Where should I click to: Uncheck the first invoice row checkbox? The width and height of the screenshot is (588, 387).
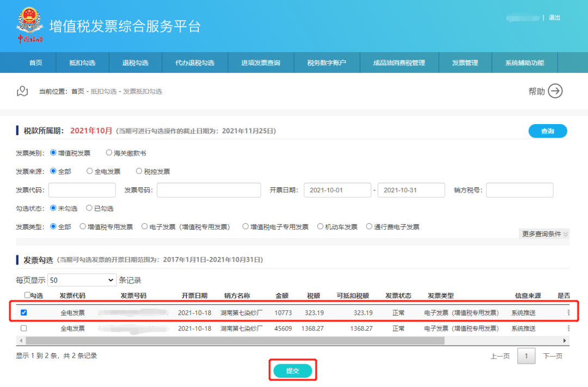click(23, 313)
